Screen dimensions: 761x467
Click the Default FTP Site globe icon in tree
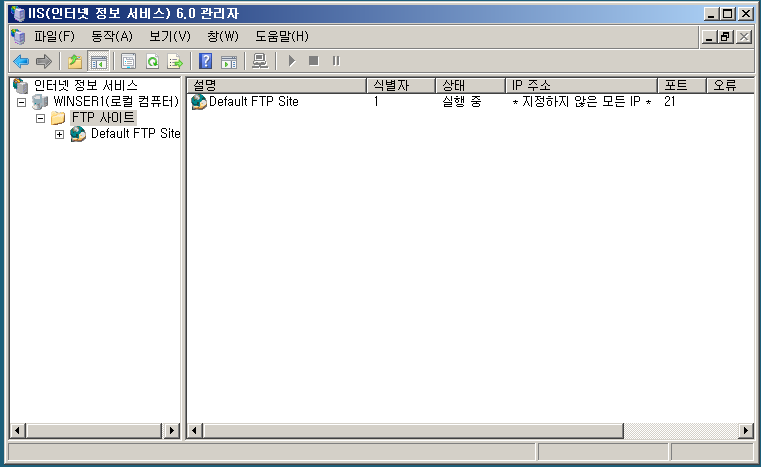coord(78,133)
